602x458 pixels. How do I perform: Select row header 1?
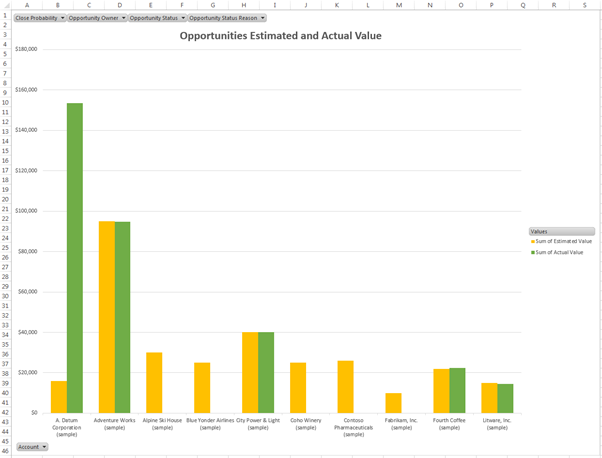point(5,16)
